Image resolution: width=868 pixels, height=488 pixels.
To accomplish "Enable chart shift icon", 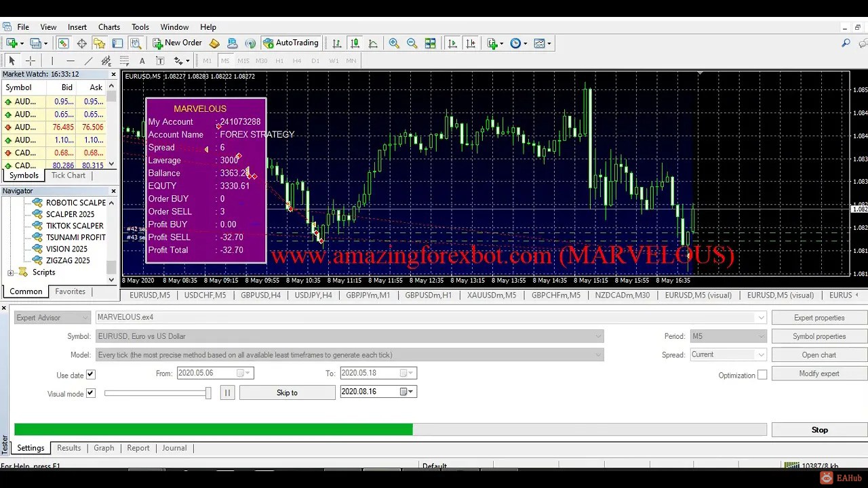I will [x=471, y=43].
